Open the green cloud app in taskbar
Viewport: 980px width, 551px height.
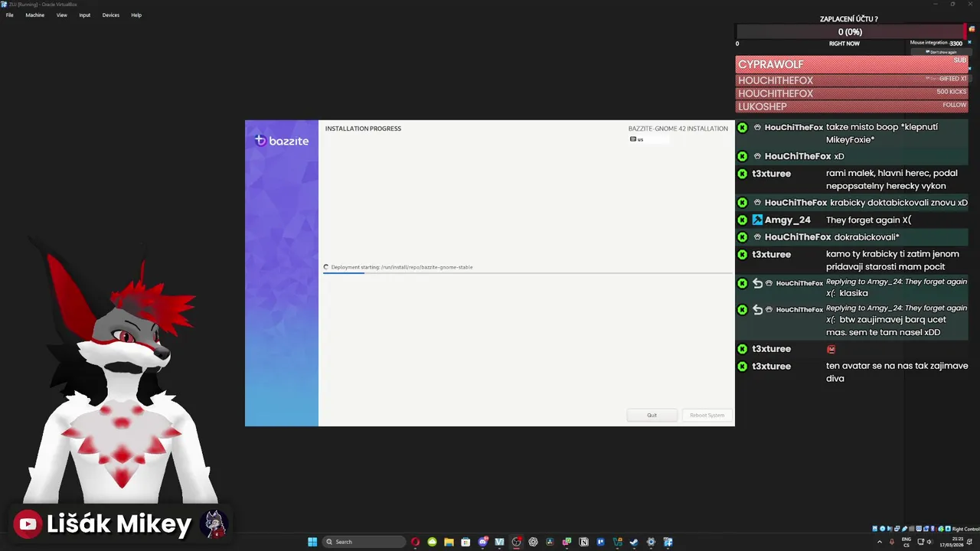click(432, 542)
